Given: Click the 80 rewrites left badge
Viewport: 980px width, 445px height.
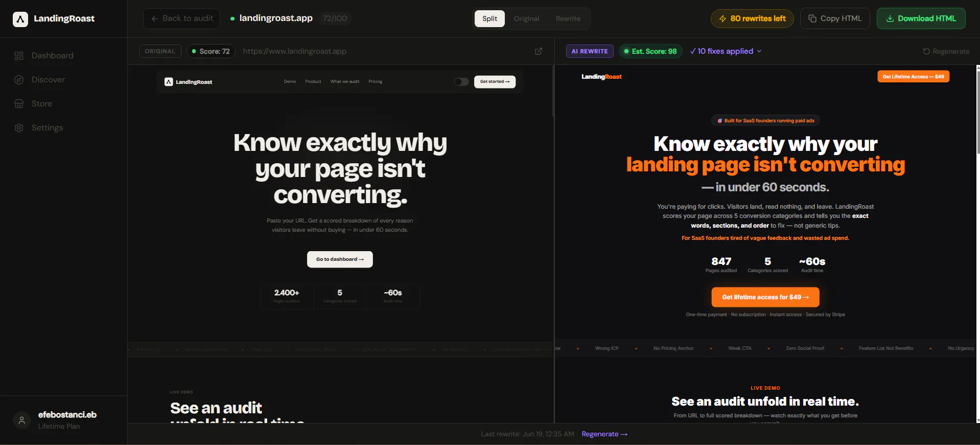Looking at the screenshot, I should coord(752,18).
